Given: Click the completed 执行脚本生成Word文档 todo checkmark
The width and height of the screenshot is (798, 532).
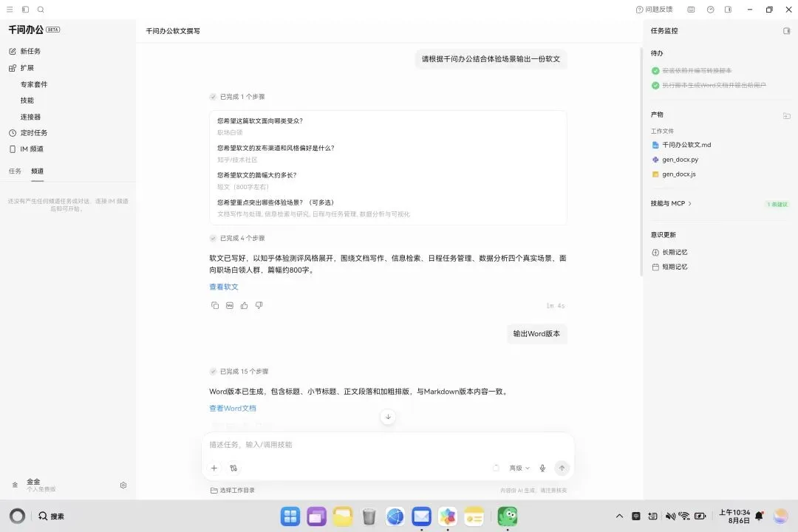Looking at the screenshot, I should (655, 86).
